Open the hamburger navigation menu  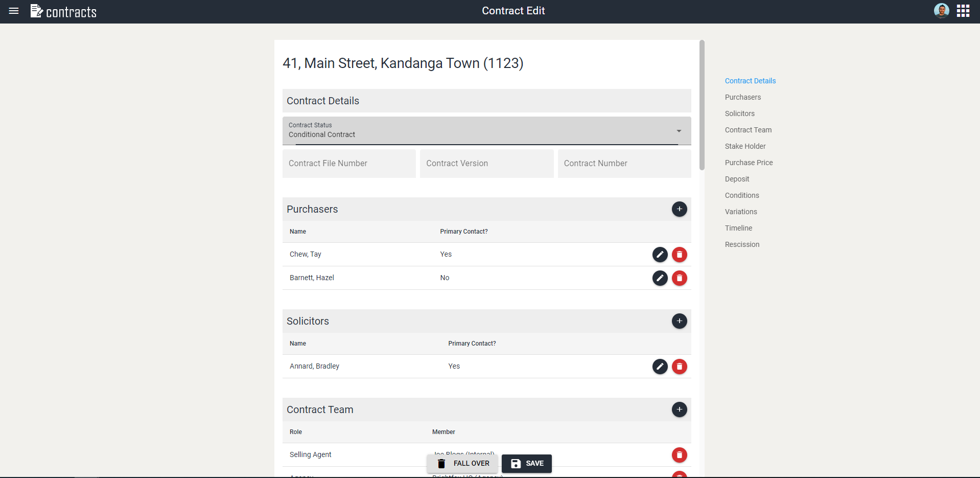[x=14, y=11]
